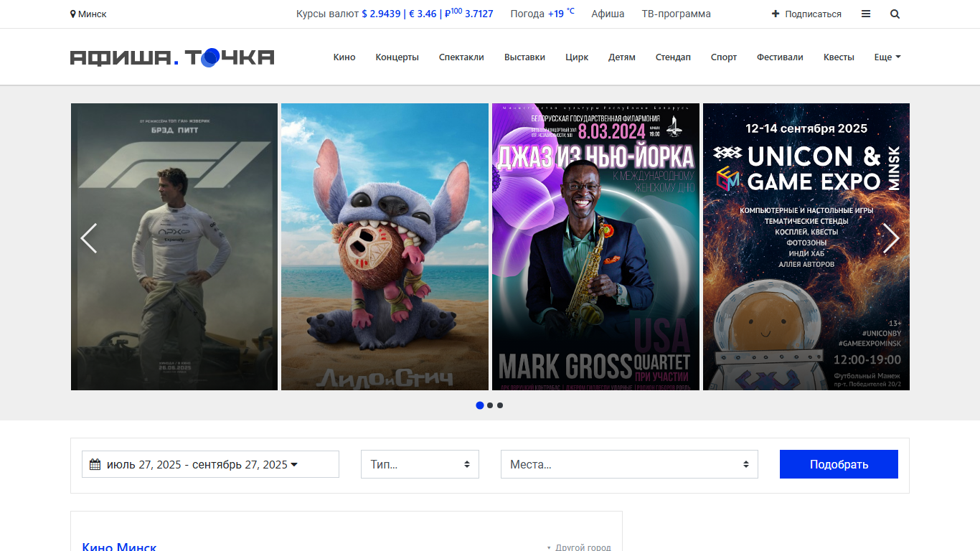Open the Детям menu section

click(x=622, y=57)
